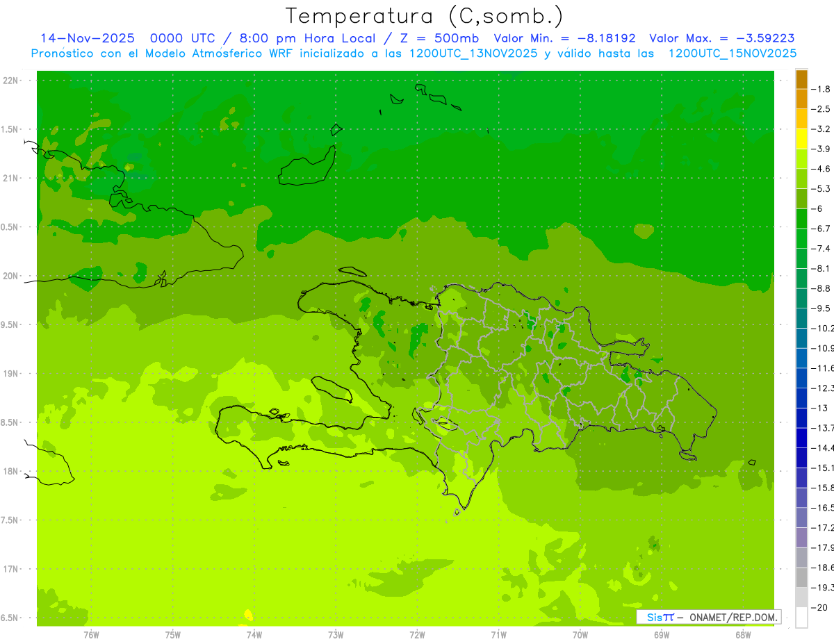Click the "18N" latitude label
The height and width of the screenshot is (644, 834).
tap(10, 471)
